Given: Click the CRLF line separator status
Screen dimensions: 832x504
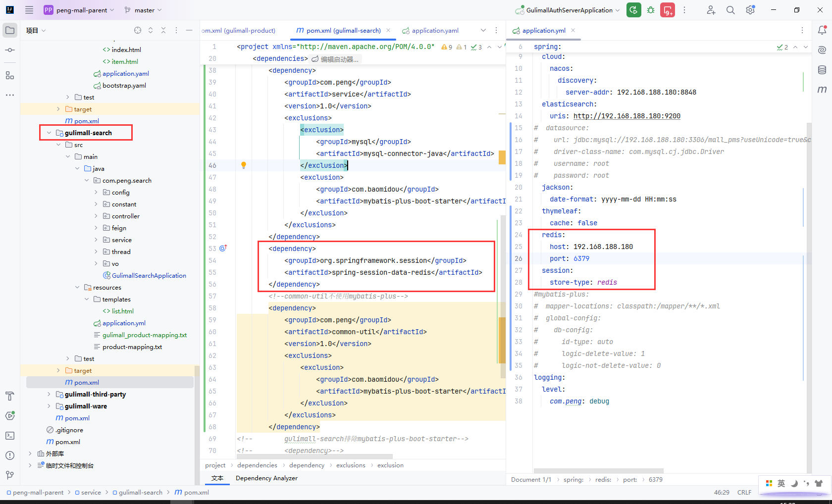Looking at the screenshot, I should coord(744,493).
